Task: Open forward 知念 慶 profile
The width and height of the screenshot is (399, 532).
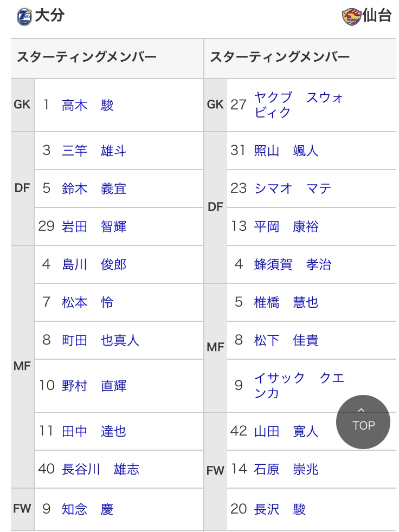Action: (x=87, y=509)
